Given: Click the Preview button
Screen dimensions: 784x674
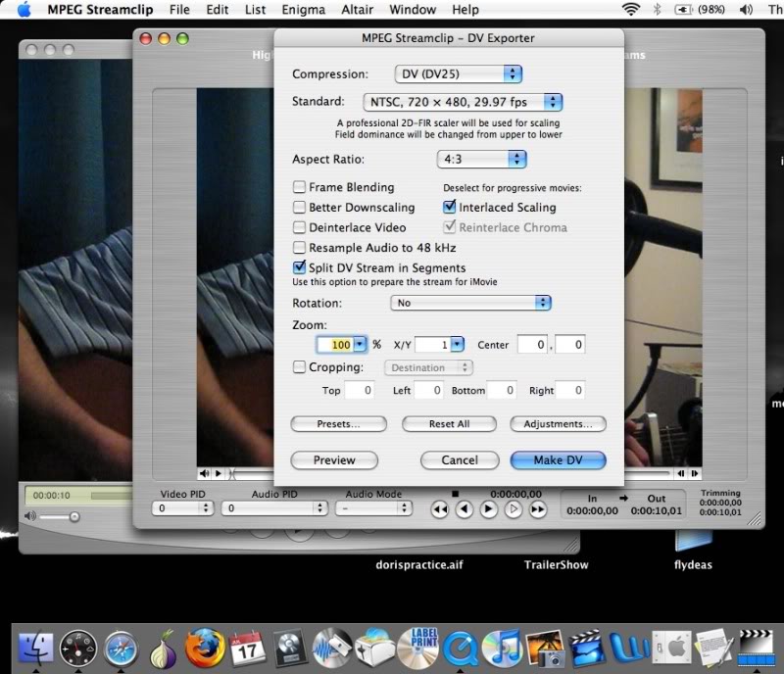Looking at the screenshot, I should tap(334, 460).
